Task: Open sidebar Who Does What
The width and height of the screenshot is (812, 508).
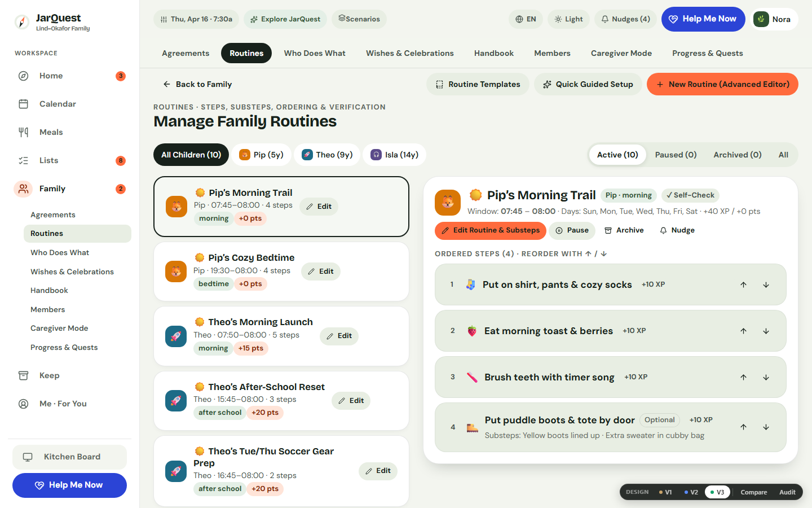Action: [x=77, y=253]
